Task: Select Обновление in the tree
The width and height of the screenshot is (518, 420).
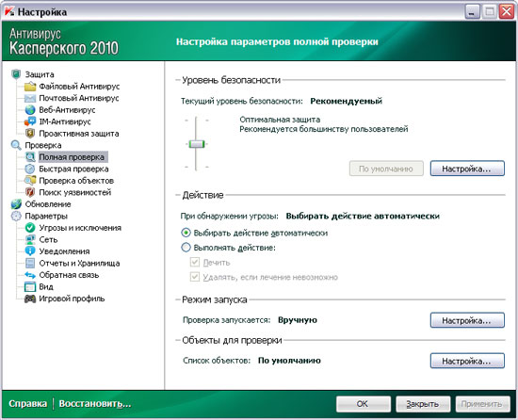Action: click(48, 204)
